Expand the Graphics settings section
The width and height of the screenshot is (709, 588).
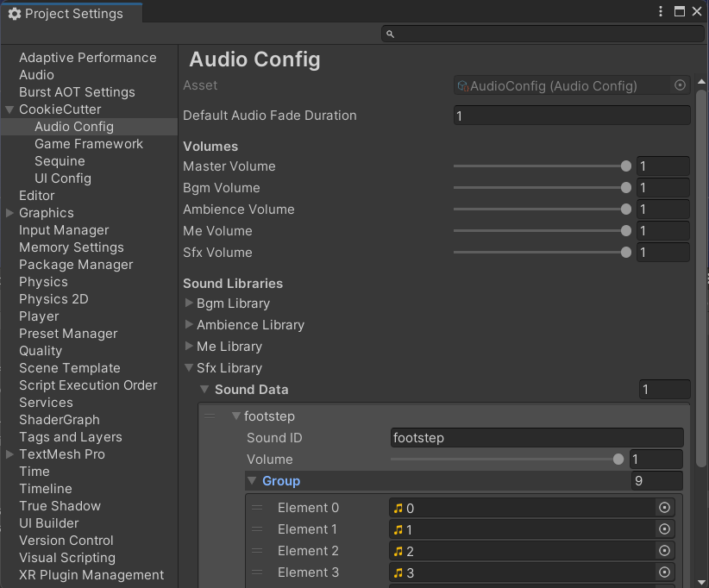(9, 213)
